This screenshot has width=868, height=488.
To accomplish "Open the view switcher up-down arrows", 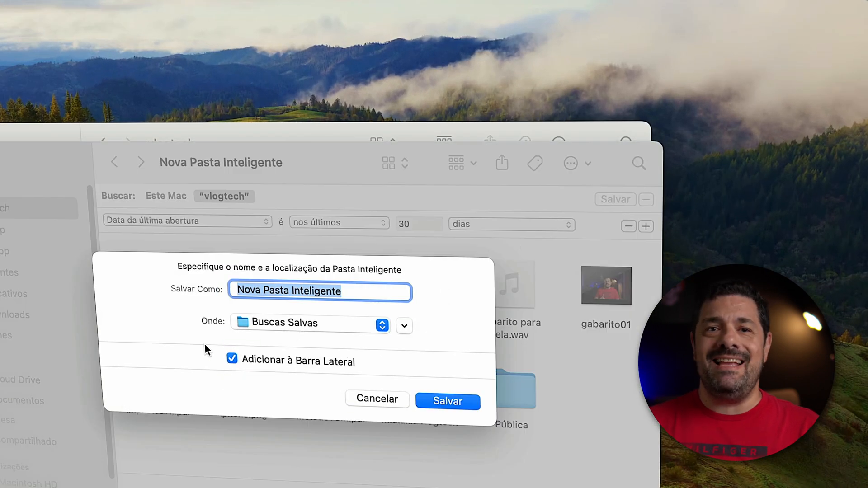I will coord(405,163).
